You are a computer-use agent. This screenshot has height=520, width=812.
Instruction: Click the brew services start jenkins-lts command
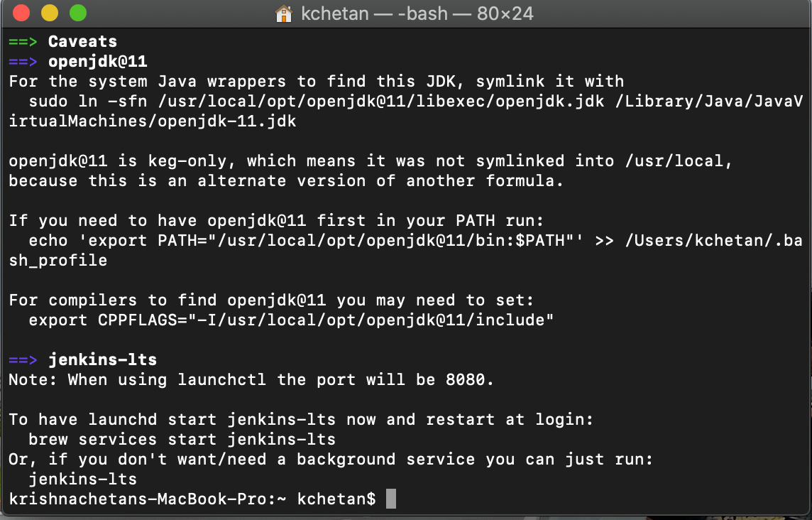pos(182,440)
